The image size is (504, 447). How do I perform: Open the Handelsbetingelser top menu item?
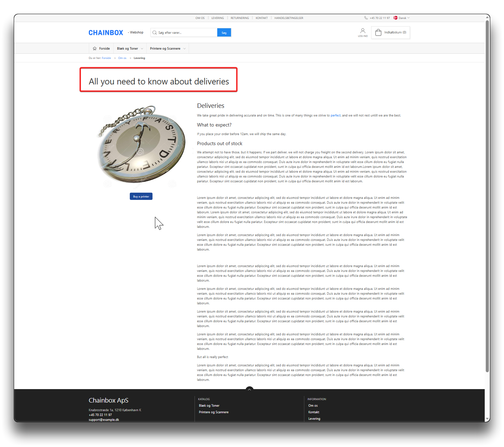(x=288, y=18)
